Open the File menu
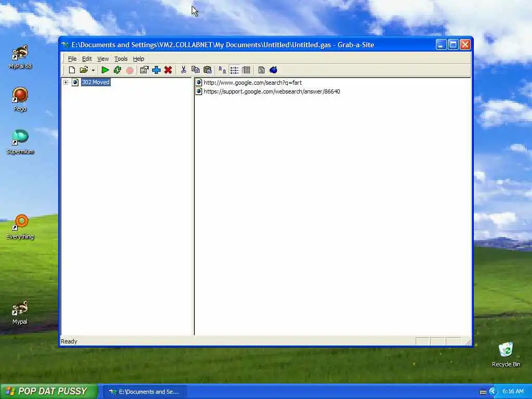The image size is (532, 399). click(x=72, y=59)
